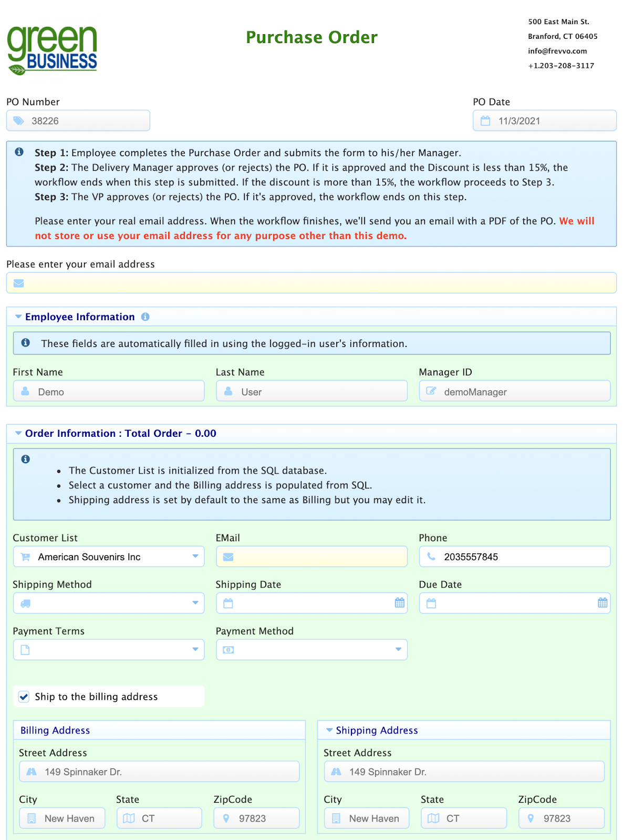Click the First Name field showing Demo
This screenshot has height=840, width=623.
click(109, 391)
